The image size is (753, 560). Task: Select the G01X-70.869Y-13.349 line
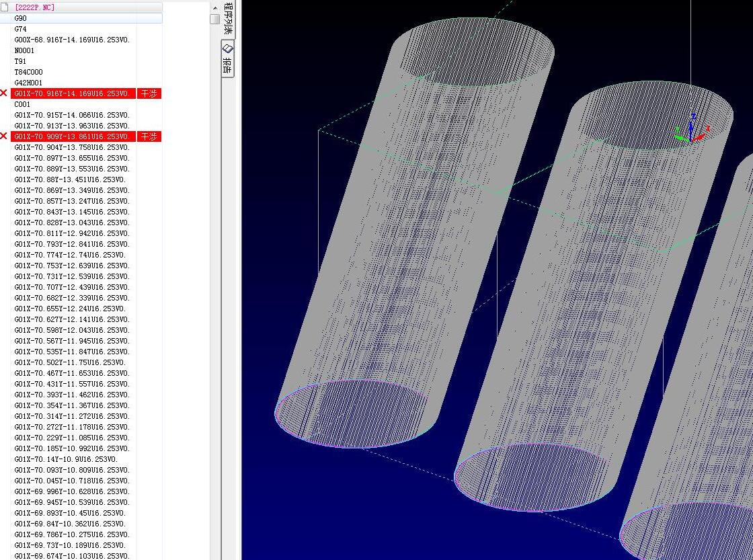click(72, 190)
